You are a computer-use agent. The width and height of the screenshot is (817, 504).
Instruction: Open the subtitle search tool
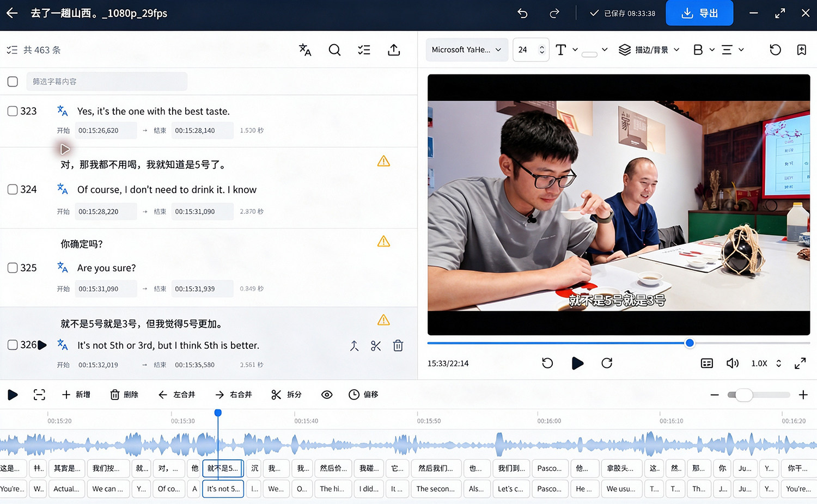(x=334, y=50)
